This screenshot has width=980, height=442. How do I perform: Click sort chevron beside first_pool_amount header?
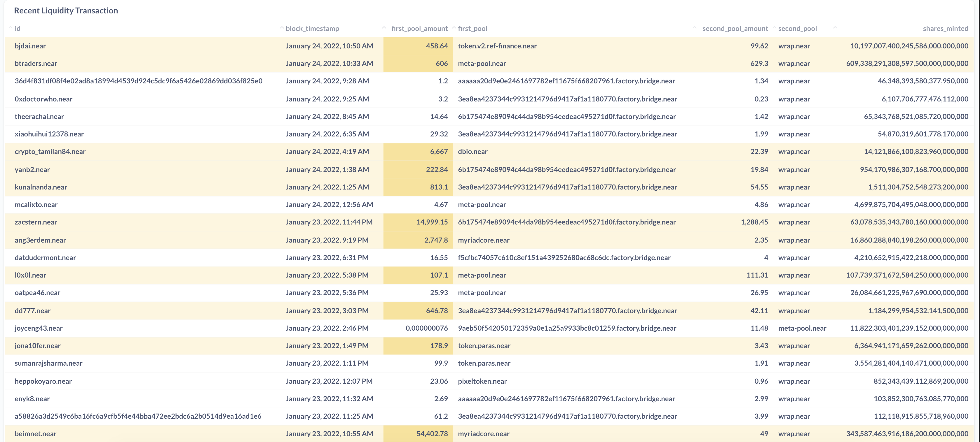pos(384,28)
